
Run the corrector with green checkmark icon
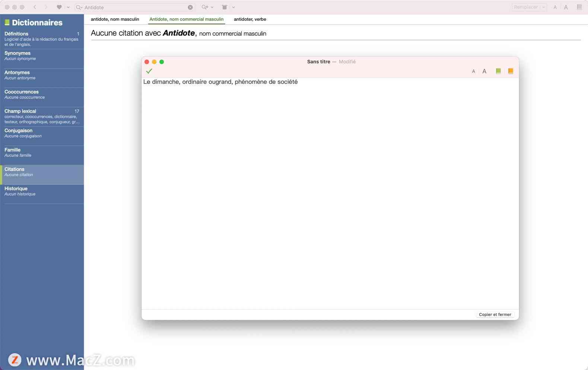[149, 71]
